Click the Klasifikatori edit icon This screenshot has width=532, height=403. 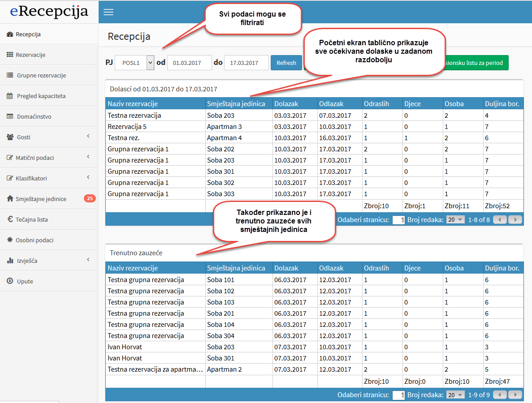point(10,178)
